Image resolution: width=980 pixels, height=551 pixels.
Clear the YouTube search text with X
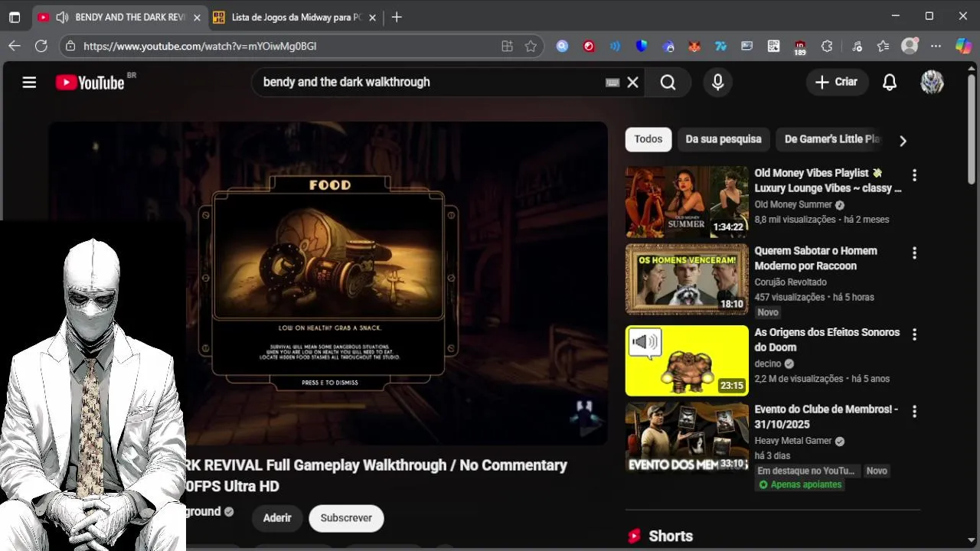[x=632, y=82]
